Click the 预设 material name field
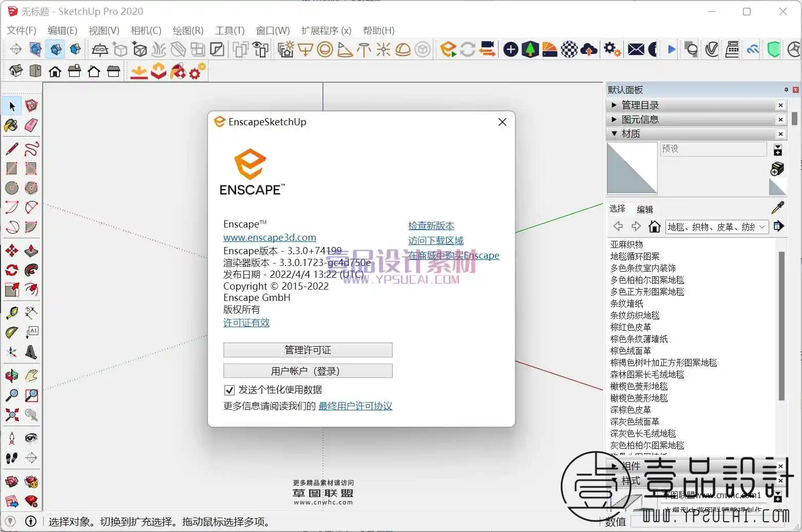802x532 pixels. (x=713, y=149)
